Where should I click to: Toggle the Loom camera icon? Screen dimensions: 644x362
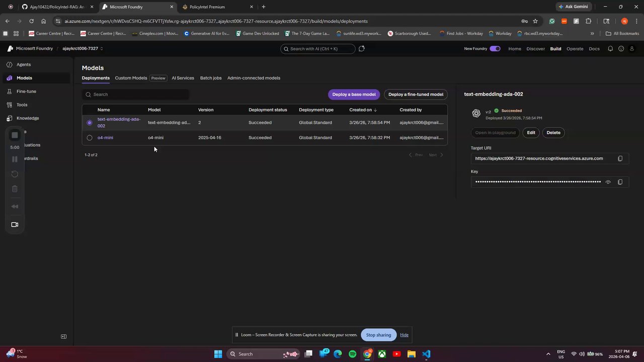[15, 225]
